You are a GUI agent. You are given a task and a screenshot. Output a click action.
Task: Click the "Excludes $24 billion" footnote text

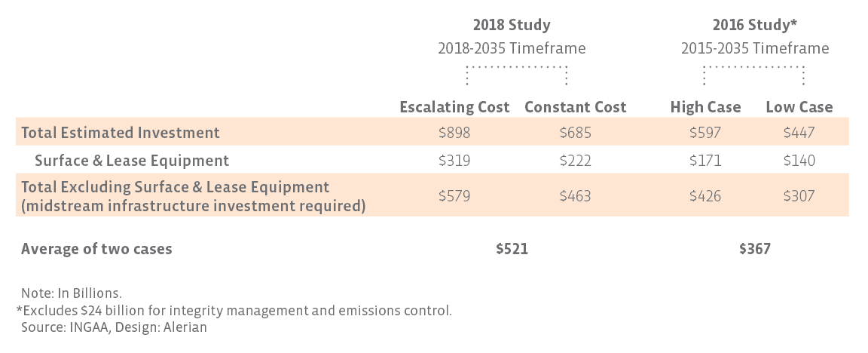click(x=234, y=310)
